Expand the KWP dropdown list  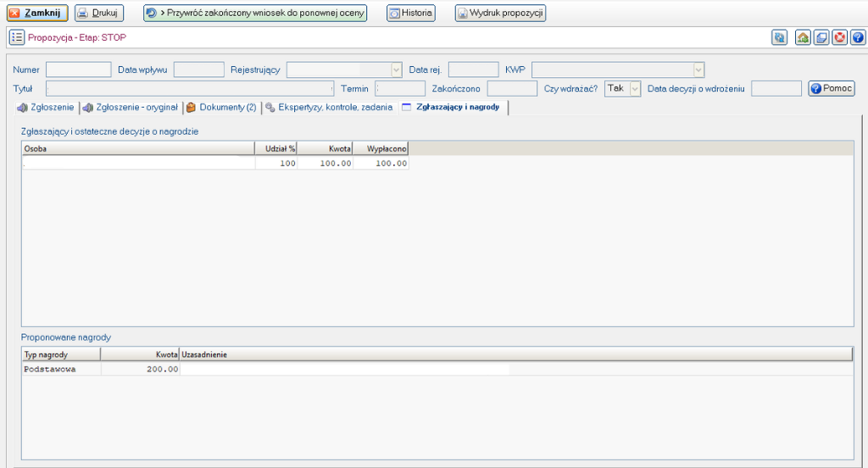[698, 70]
